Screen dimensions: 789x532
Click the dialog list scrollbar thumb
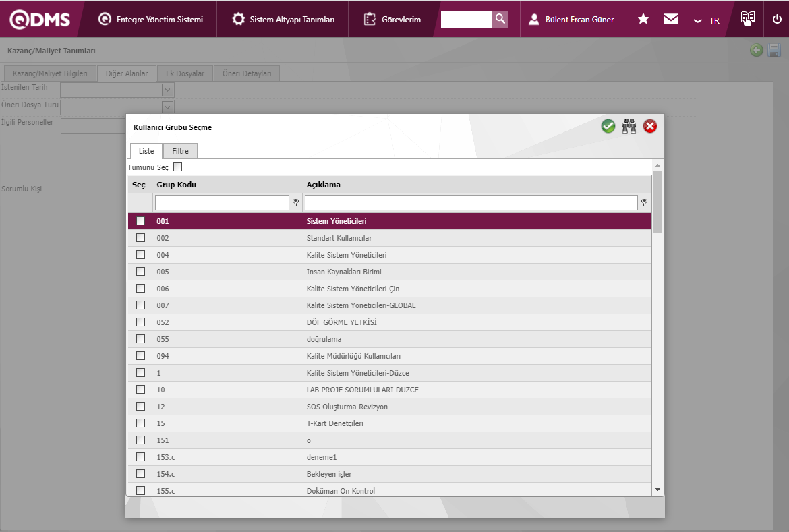(657, 202)
